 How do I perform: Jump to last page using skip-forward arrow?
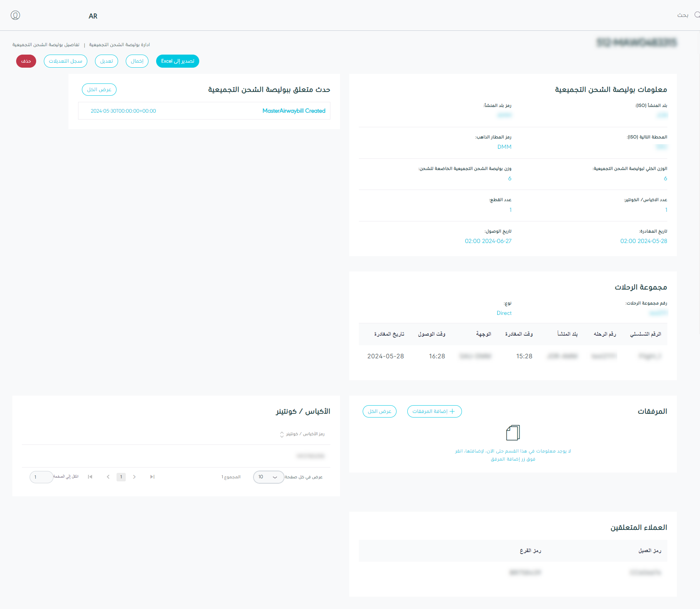(152, 477)
